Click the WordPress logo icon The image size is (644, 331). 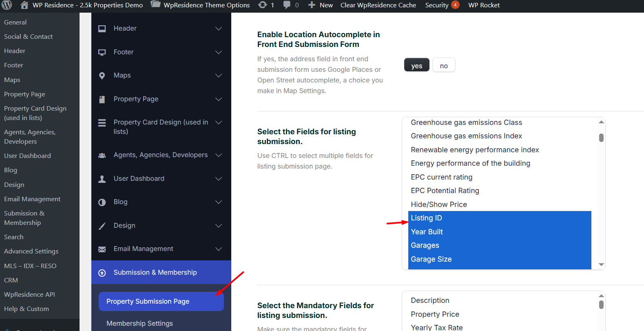(7, 5)
